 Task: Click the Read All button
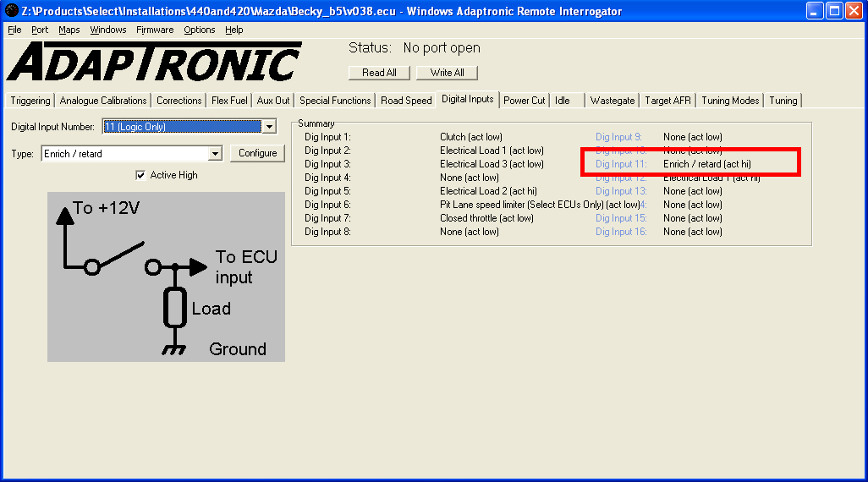[379, 73]
